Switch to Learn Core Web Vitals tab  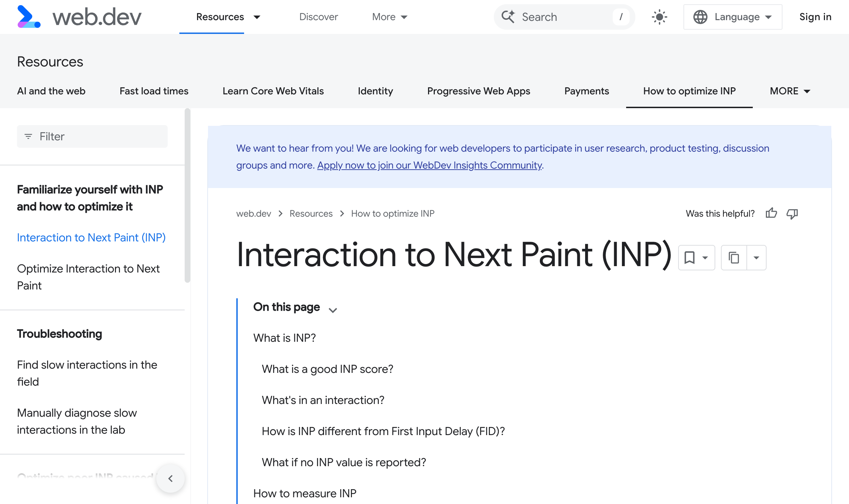(x=273, y=91)
